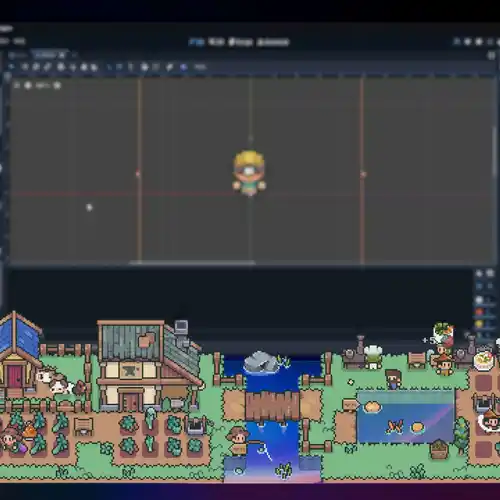Activate the Move Mode tool
Screen dimensions: 500x500
click(25, 67)
